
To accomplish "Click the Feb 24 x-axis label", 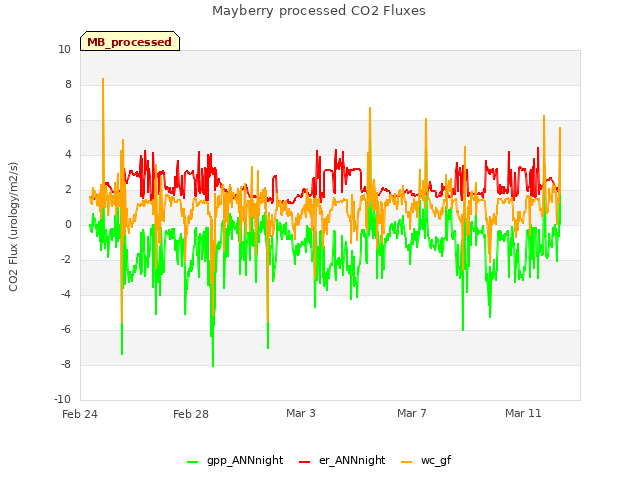I will pos(80,414).
